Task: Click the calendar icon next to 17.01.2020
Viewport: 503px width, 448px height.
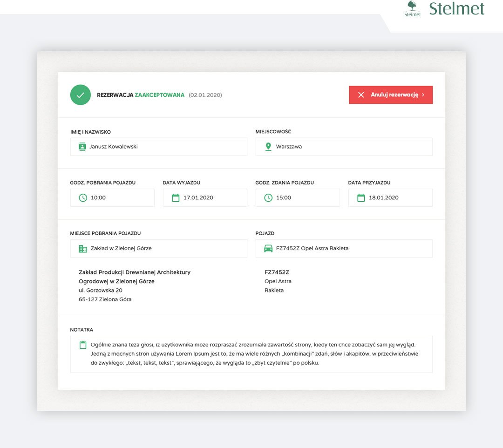Action: (x=174, y=197)
